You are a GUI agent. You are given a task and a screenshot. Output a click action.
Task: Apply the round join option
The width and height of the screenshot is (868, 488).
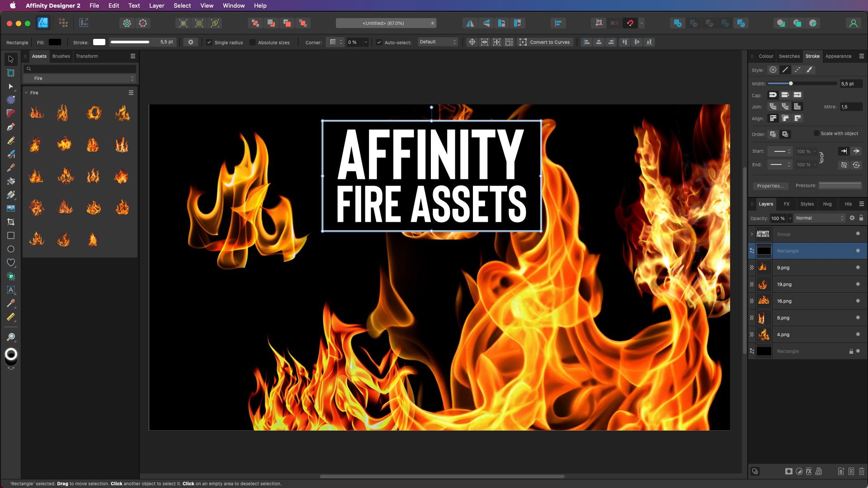[774, 107]
